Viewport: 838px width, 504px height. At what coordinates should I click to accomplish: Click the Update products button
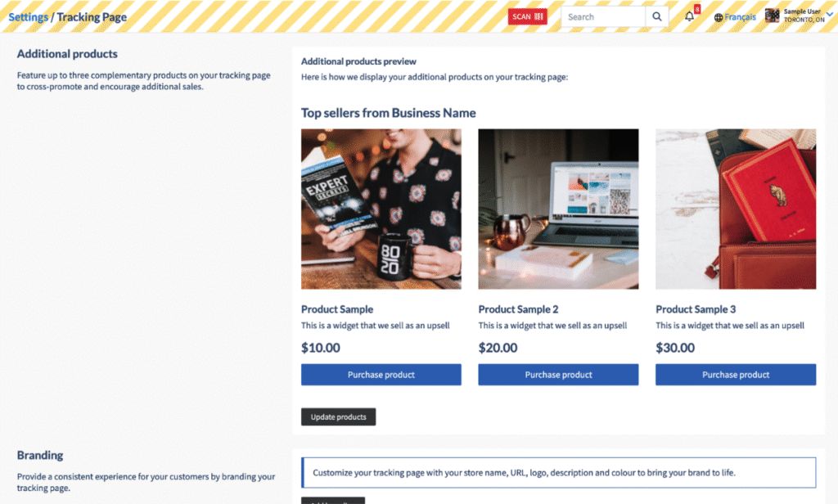(338, 417)
